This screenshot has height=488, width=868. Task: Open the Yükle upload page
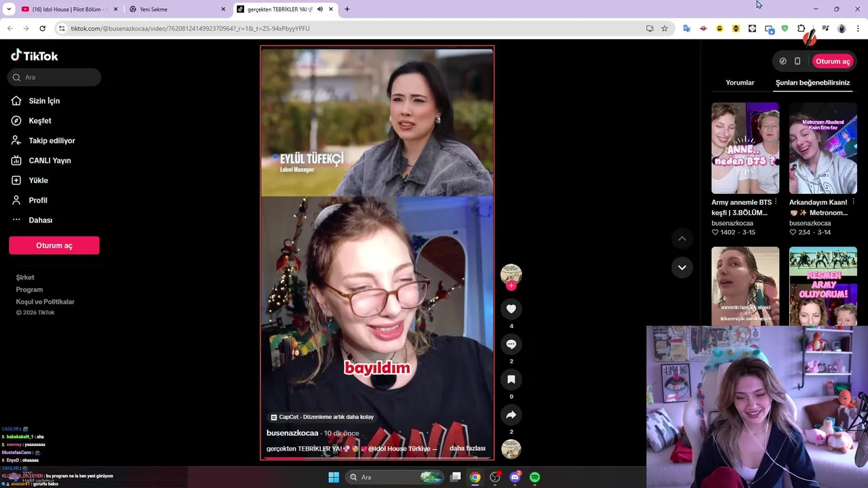tap(38, 180)
